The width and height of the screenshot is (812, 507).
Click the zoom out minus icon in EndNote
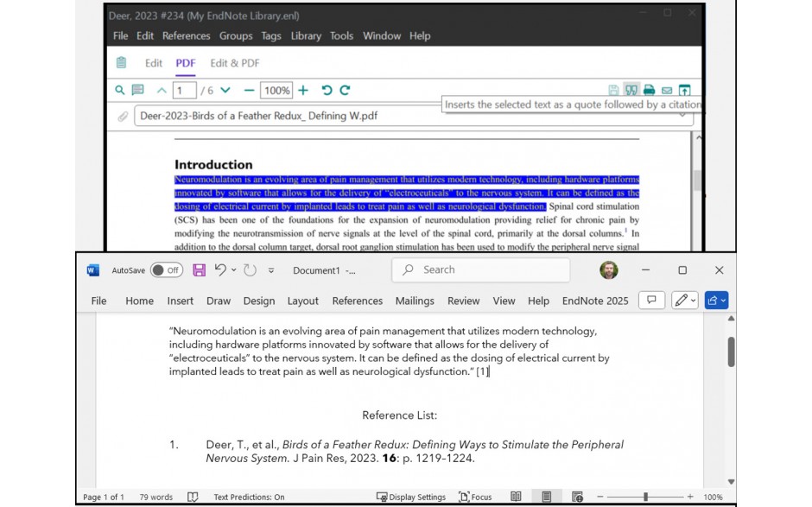click(x=250, y=88)
